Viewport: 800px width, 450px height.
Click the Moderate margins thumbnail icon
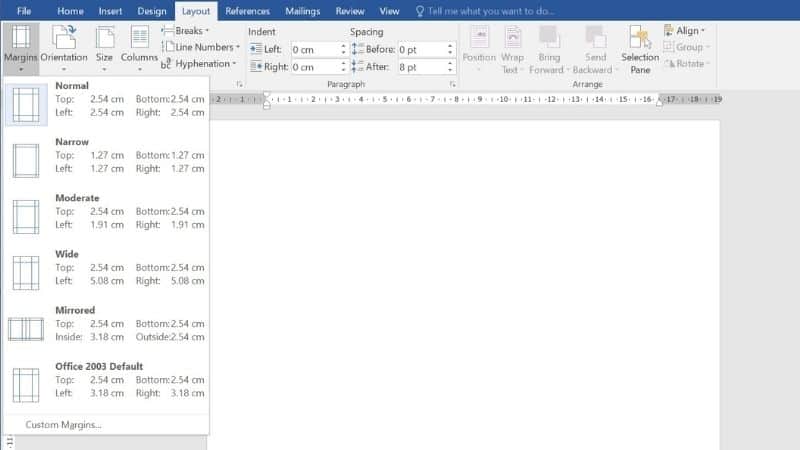(26, 217)
